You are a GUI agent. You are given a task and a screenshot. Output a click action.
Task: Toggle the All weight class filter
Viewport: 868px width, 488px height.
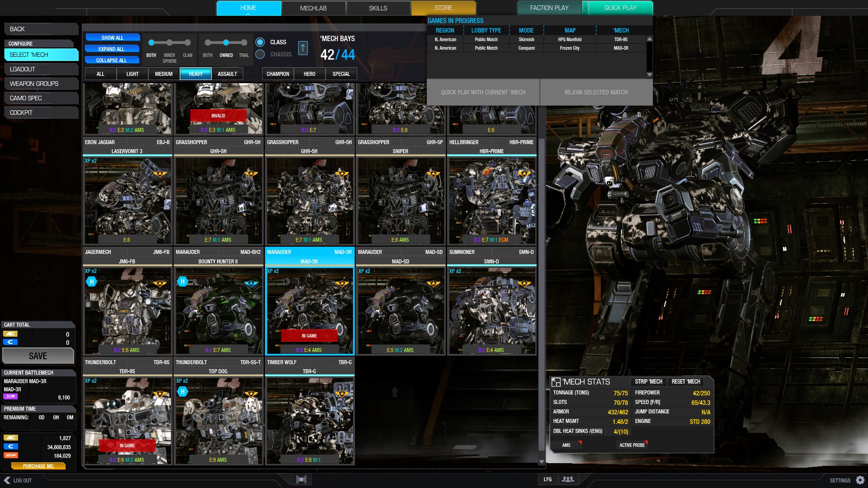click(100, 74)
